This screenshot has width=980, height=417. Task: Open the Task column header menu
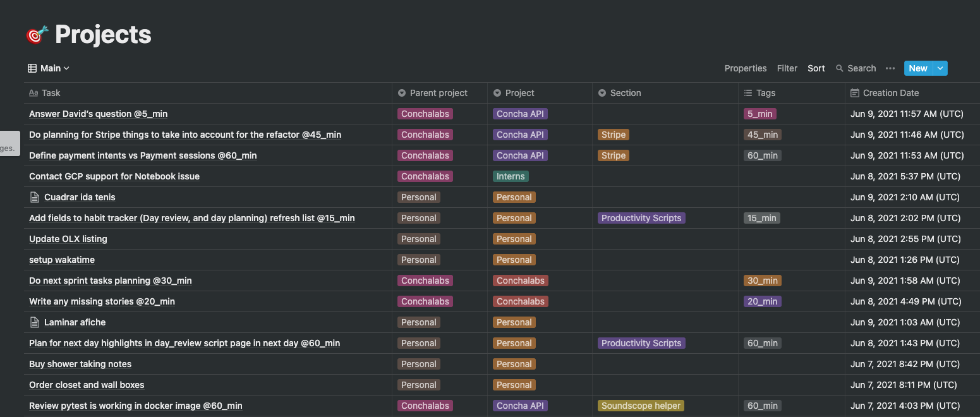tap(208, 93)
